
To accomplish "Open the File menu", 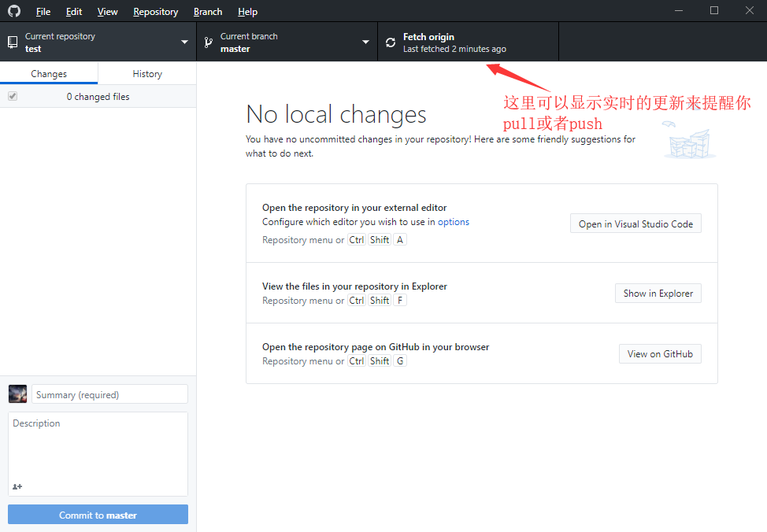I will point(43,12).
